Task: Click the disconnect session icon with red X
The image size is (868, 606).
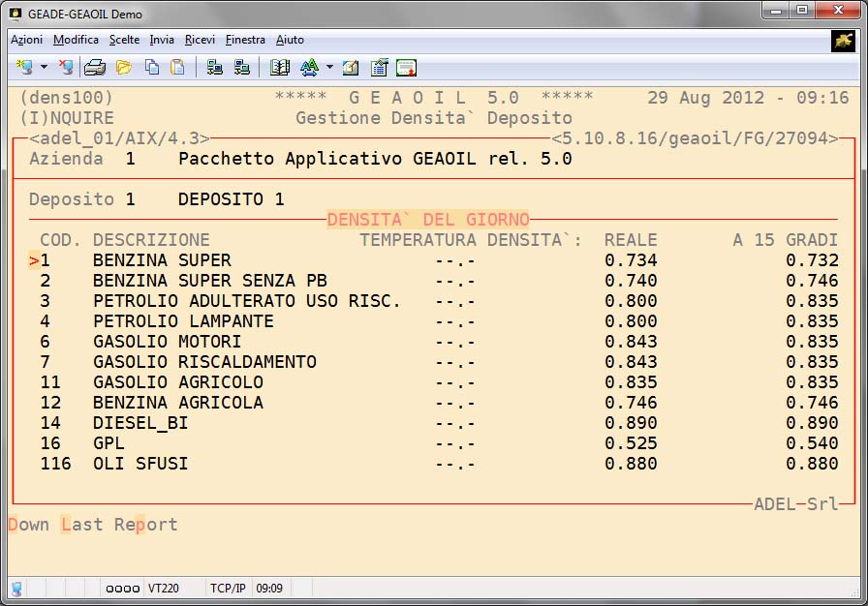Action: tap(66, 68)
